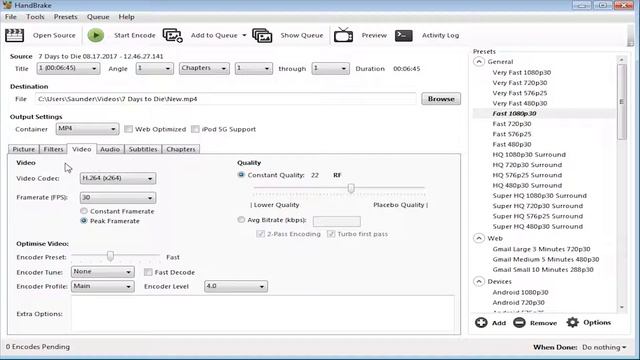
Task: Toggle the Turbo first pass checkbox
Action: point(331,234)
